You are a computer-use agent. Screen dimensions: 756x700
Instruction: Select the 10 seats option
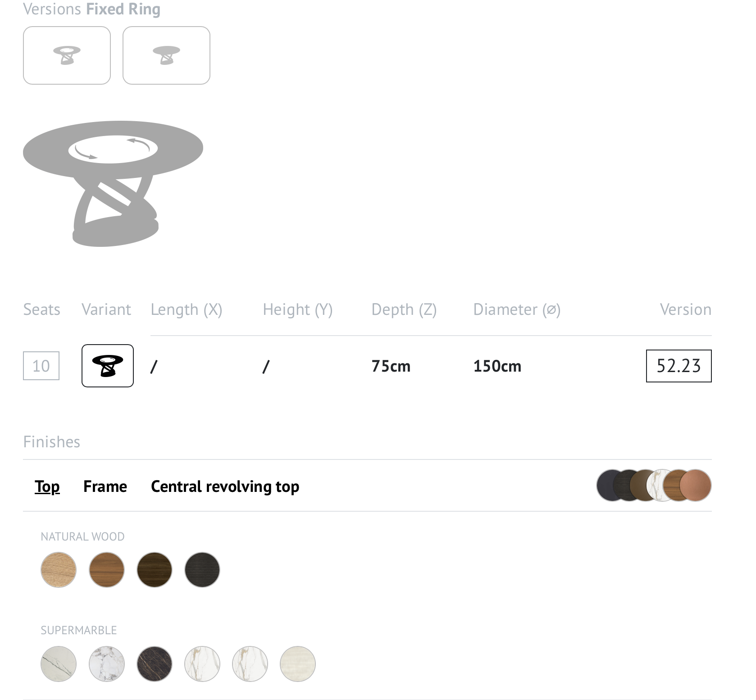[x=41, y=366]
